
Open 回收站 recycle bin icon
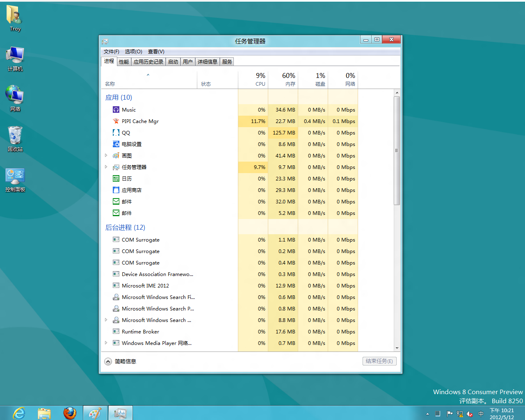pos(15,139)
